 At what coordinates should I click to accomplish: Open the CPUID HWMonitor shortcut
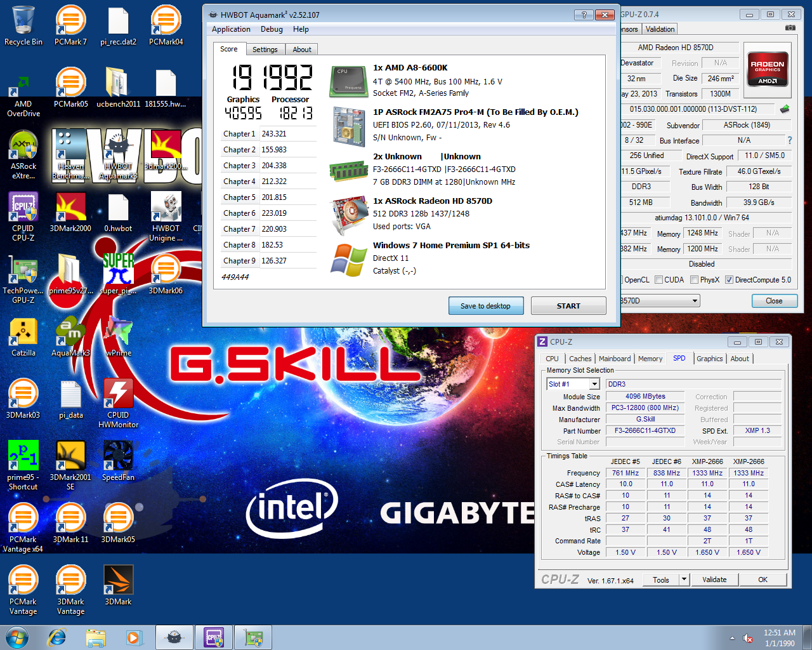point(118,404)
